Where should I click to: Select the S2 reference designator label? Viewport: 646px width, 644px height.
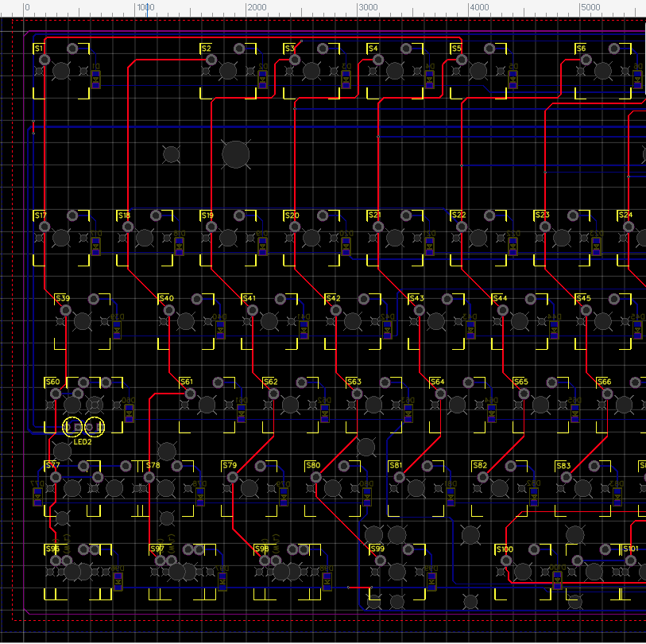[x=205, y=48]
